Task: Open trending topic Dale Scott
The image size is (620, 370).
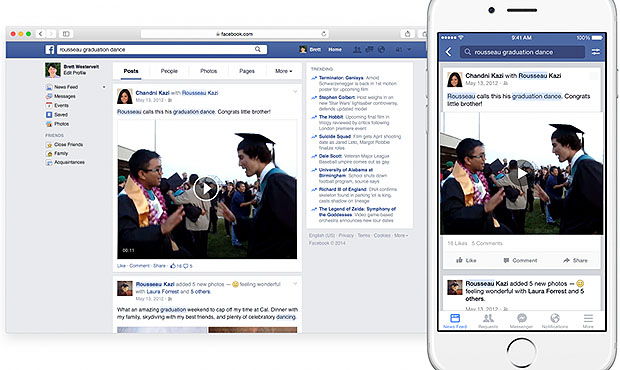Action: click(x=330, y=156)
